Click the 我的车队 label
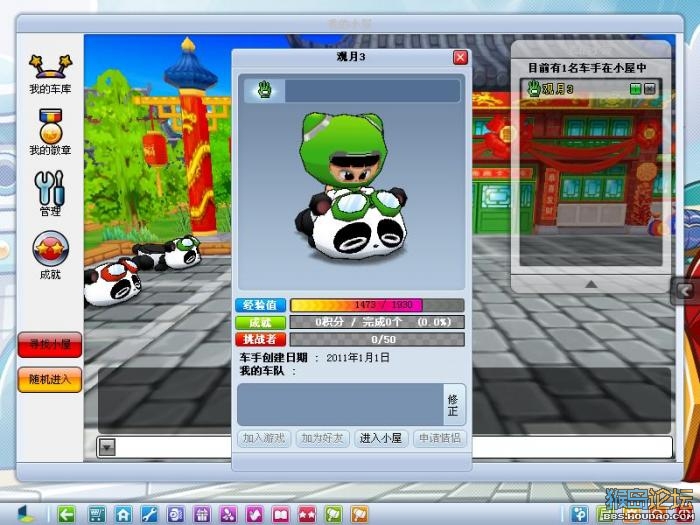 point(262,371)
